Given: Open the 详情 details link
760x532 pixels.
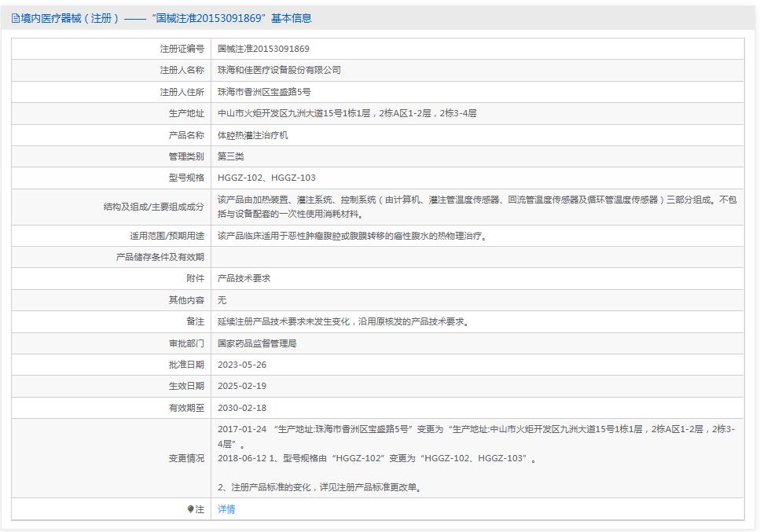Looking at the screenshot, I should point(228,508).
